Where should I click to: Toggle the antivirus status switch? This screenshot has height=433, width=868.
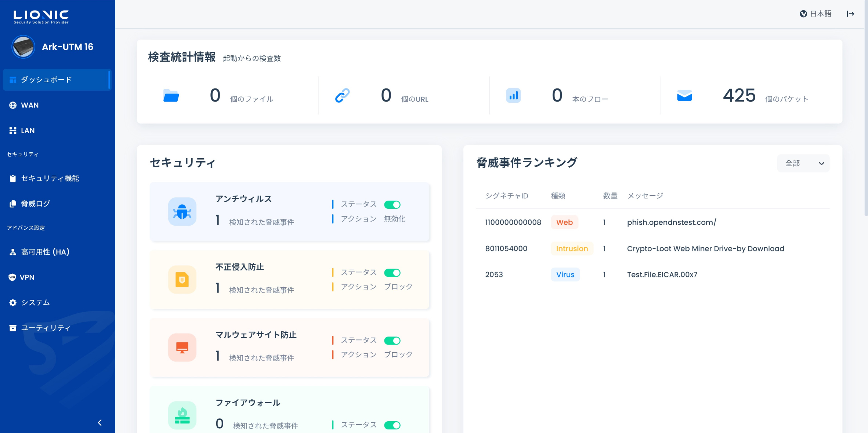392,204
